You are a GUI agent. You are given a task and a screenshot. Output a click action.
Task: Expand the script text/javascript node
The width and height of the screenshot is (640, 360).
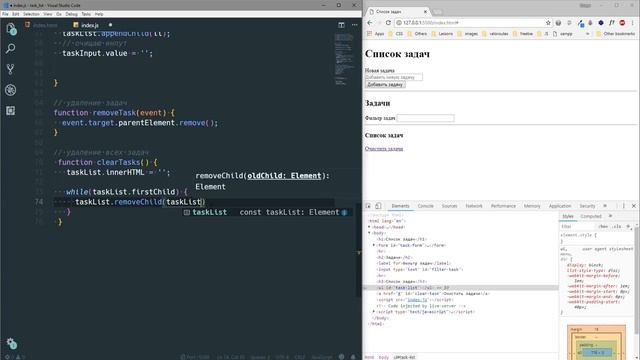[x=373, y=312]
